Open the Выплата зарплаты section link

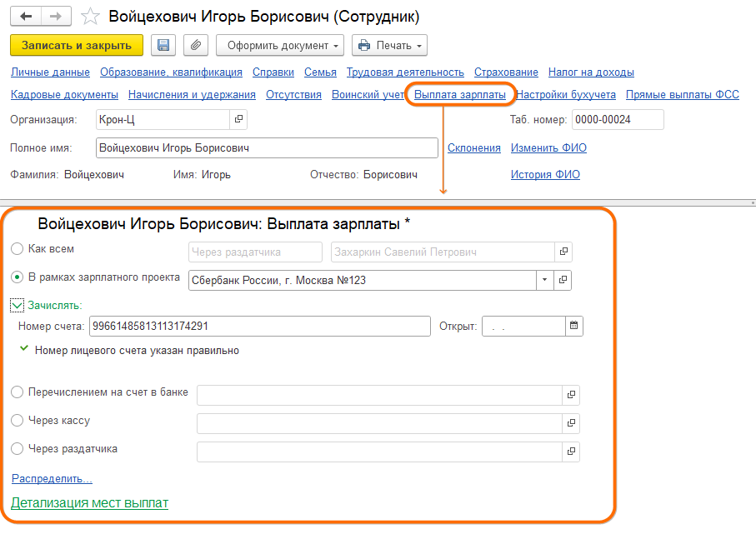(x=460, y=95)
